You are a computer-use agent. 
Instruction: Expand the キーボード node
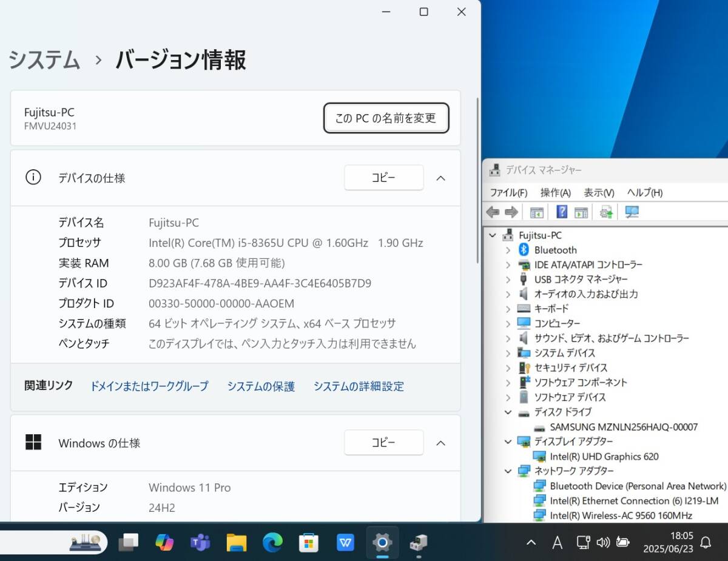[x=508, y=309]
